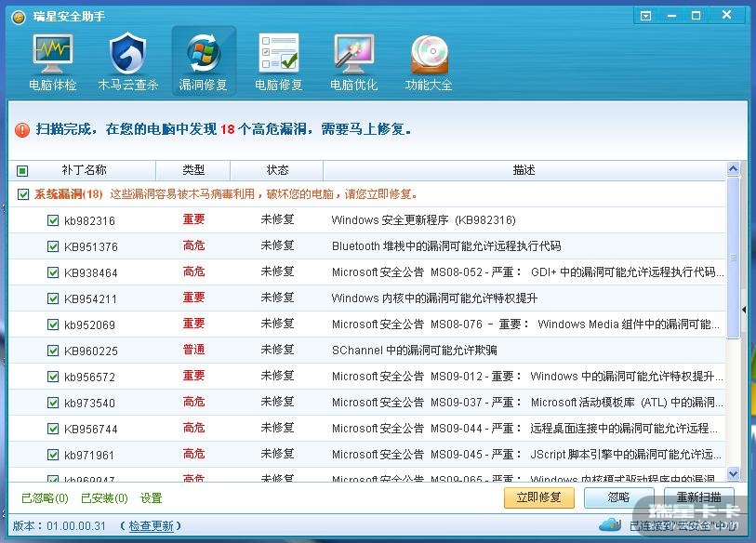The image size is (756, 543).
Task: Toggle the KB960225 patch checkbox
Action: (53, 351)
